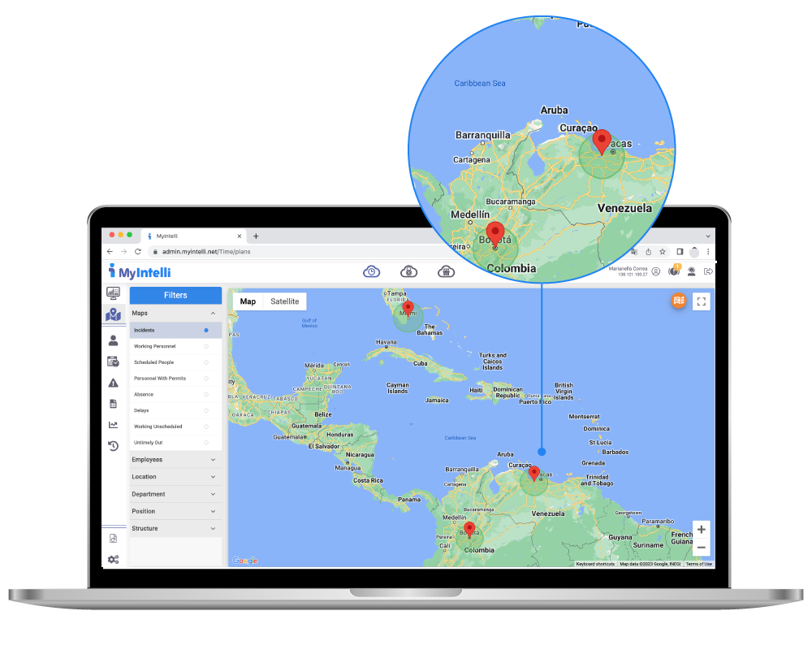Click the cloud padlock module icon

[408, 271]
